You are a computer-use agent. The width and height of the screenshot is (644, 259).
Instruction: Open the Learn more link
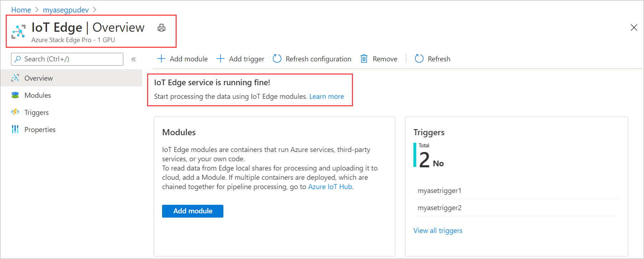327,96
